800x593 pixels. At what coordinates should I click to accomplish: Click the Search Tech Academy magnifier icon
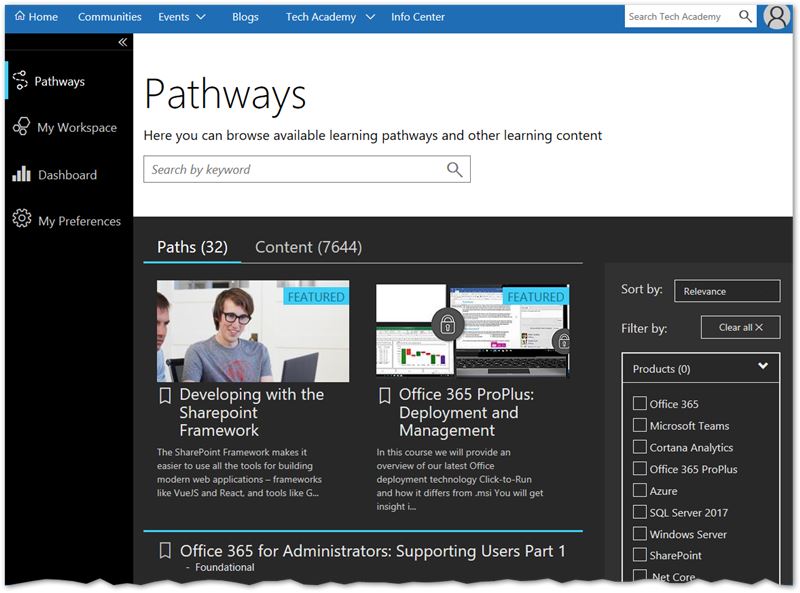[x=745, y=16]
